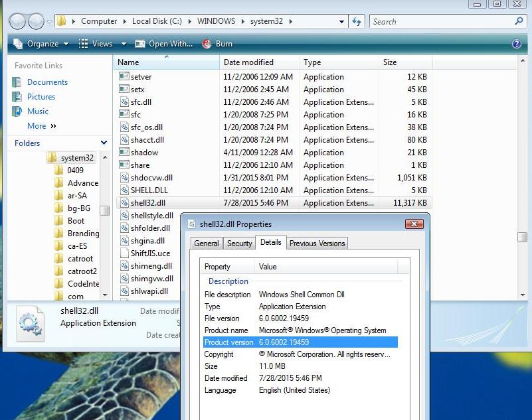Click the Views toolbar button
The image size is (532, 420).
[96, 44]
